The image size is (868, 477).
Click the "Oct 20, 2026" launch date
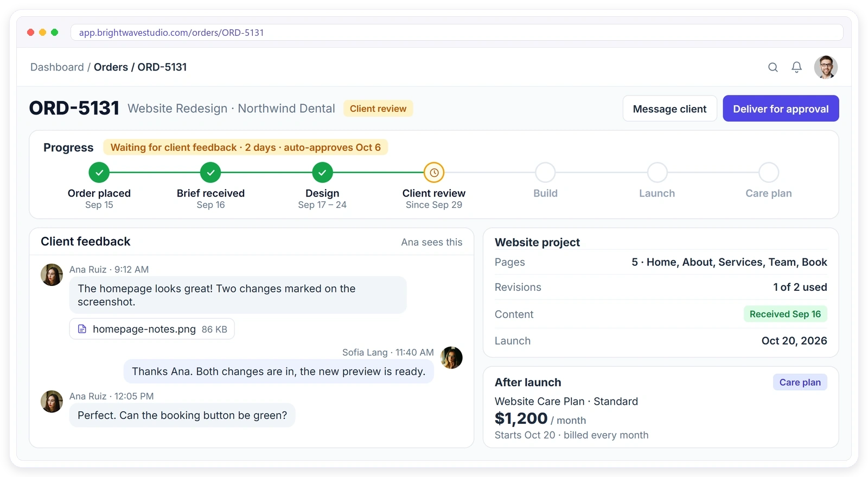point(794,341)
